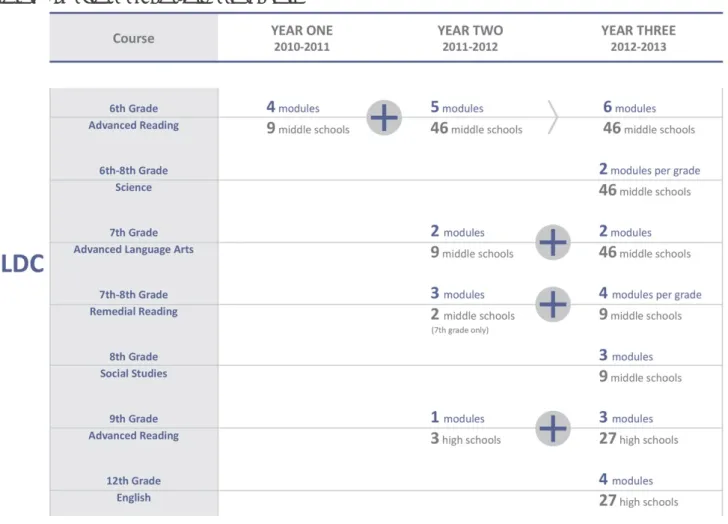Viewport: 728px width, 524px height.
Task: Click the LDC logo text
Action: click(22, 264)
